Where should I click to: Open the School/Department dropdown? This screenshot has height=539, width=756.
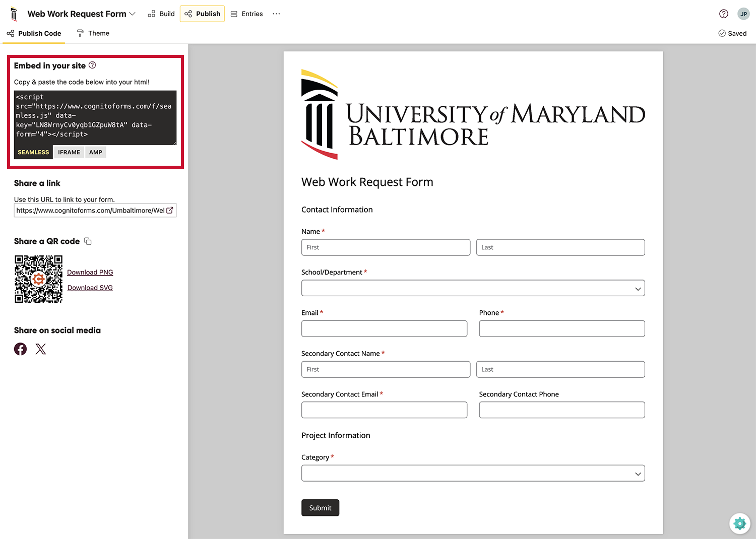[x=473, y=288]
